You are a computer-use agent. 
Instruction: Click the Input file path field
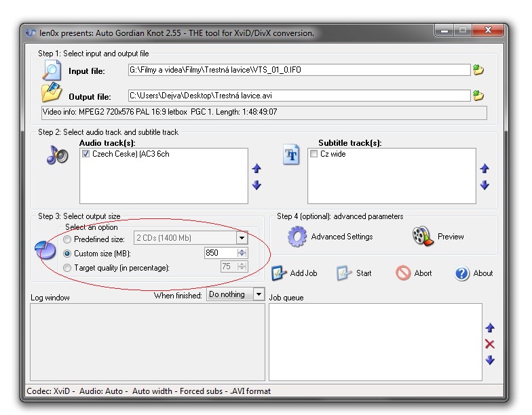(299, 70)
